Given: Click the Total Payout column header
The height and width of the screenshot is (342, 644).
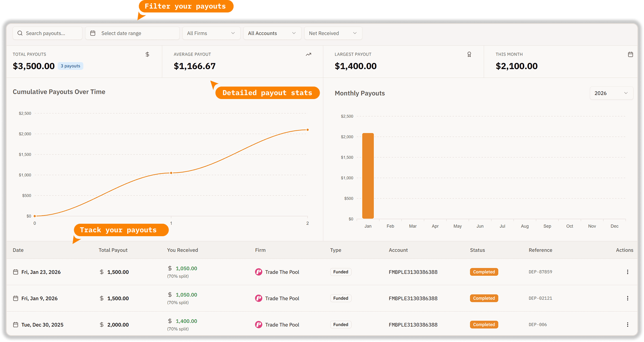Looking at the screenshot, I should point(113,250).
